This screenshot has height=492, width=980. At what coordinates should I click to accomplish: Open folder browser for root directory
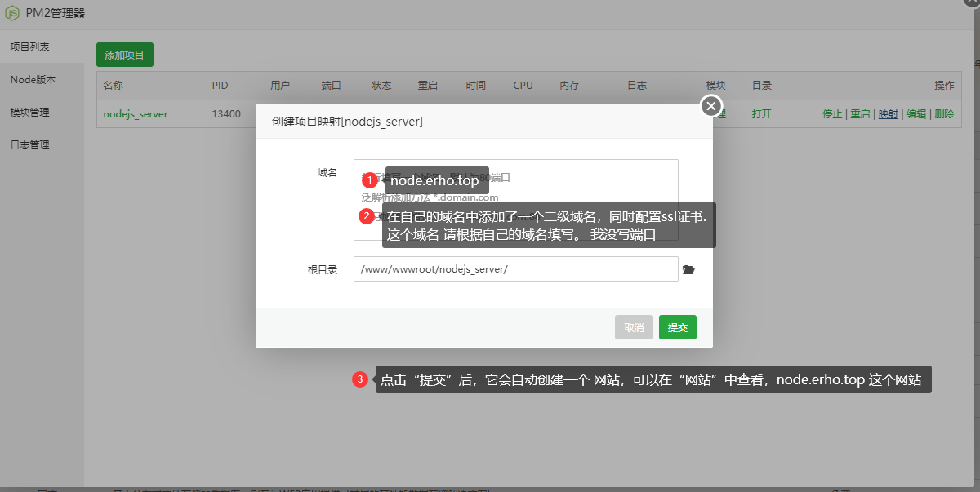click(x=688, y=270)
